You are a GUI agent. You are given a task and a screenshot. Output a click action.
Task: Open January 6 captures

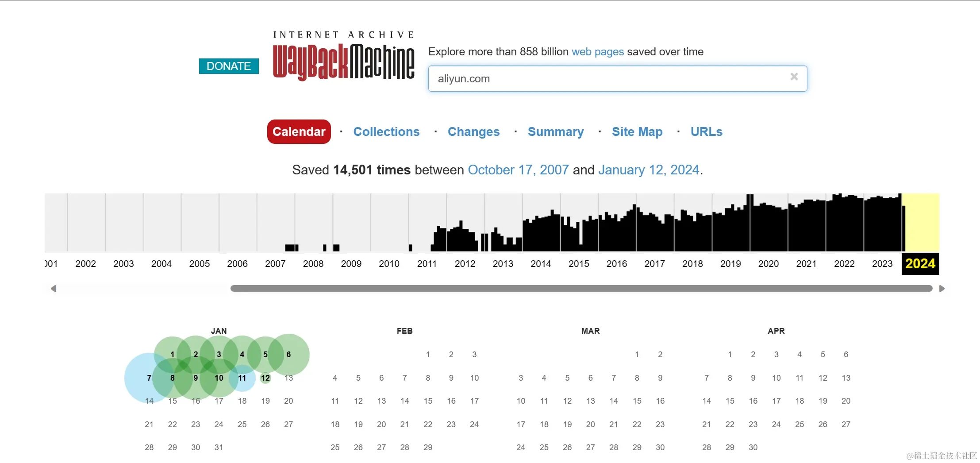288,355
